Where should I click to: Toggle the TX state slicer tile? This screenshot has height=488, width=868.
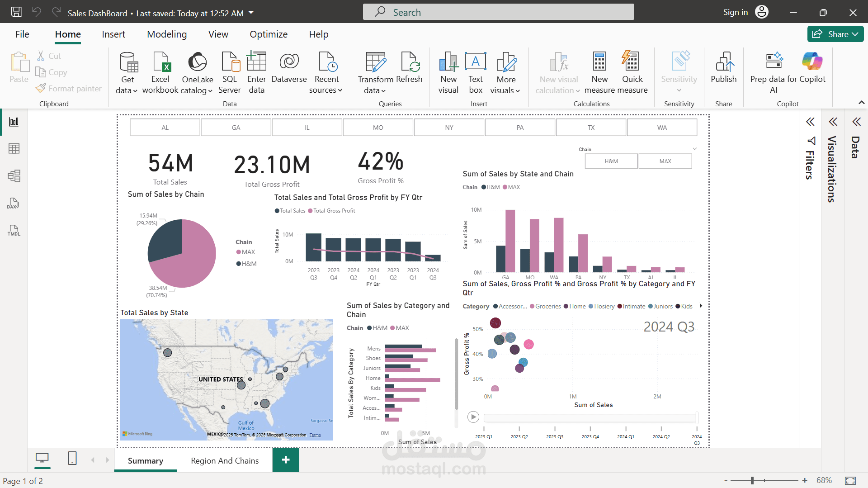[x=591, y=128]
